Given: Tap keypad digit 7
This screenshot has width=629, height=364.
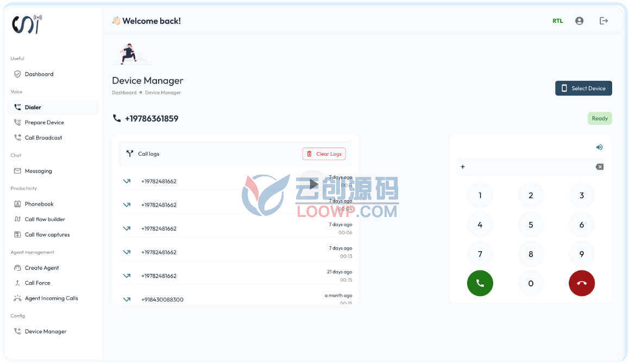Looking at the screenshot, I should coord(480,254).
